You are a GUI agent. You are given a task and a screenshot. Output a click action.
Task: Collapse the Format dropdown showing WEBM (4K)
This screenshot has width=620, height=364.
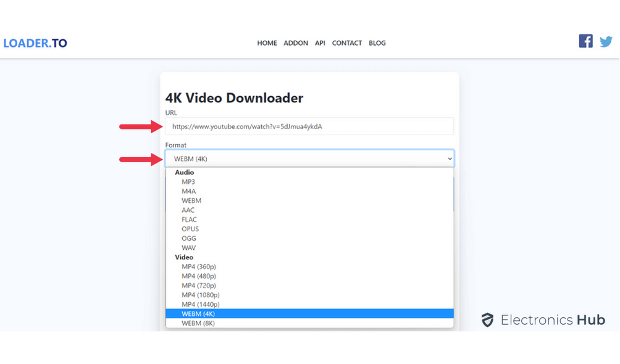tap(309, 159)
